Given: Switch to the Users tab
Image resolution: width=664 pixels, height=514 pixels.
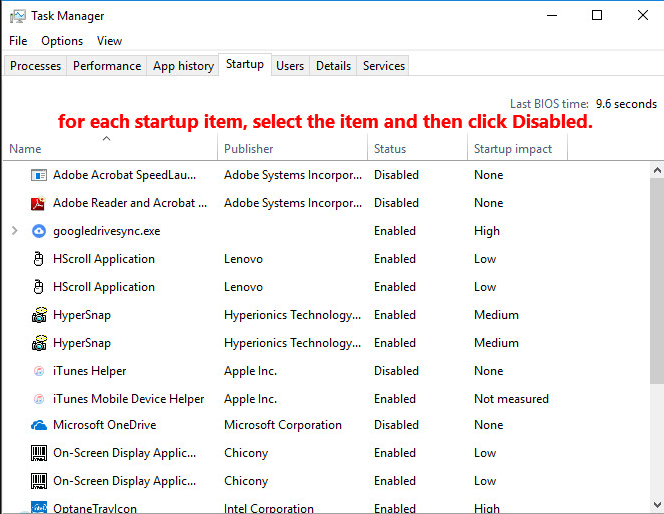Looking at the screenshot, I should [290, 66].
